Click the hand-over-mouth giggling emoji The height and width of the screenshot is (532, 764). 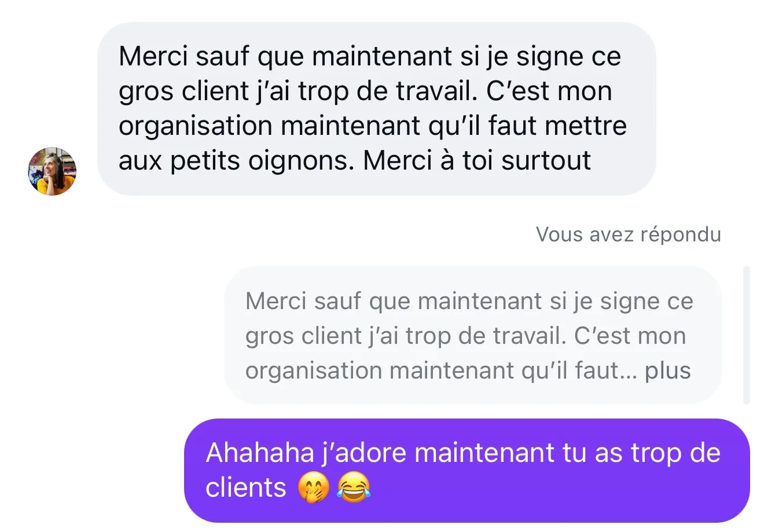click(314, 488)
